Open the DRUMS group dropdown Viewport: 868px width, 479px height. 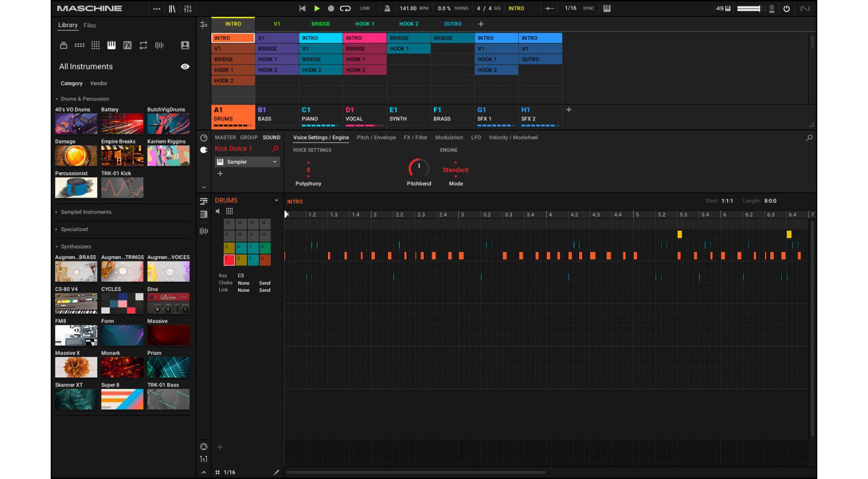(276, 200)
